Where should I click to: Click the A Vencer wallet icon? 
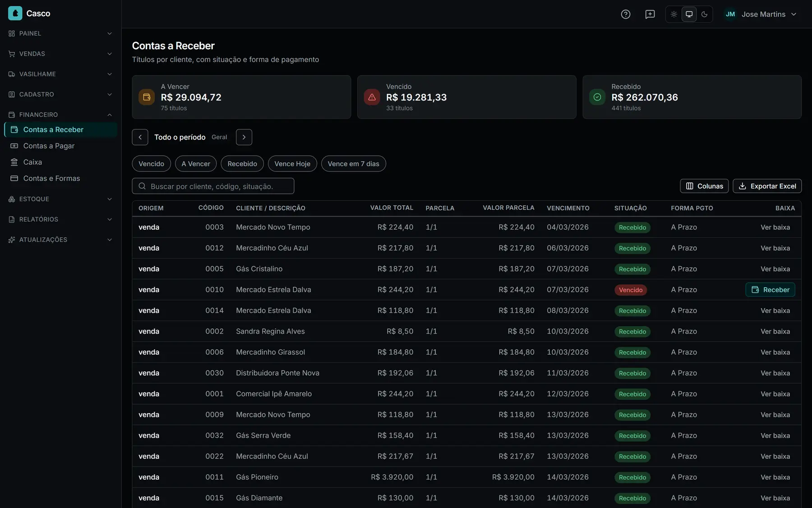(147, 97)
